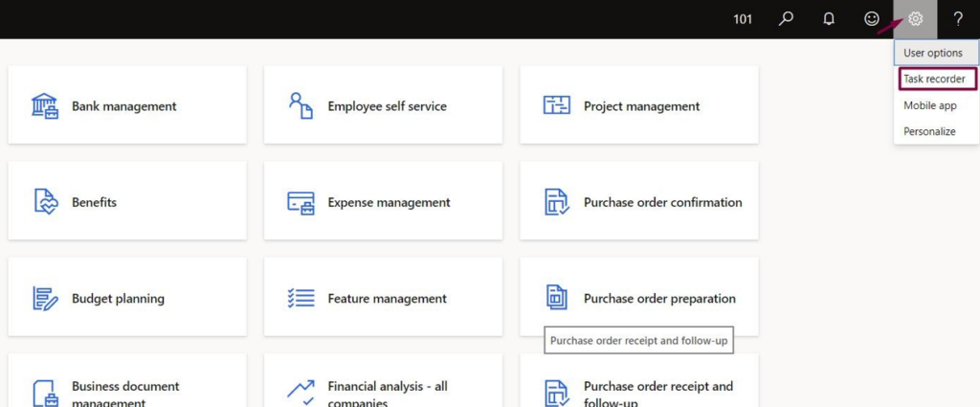Open Purchase order confirmation tile
980x407 pixels.
639,201
